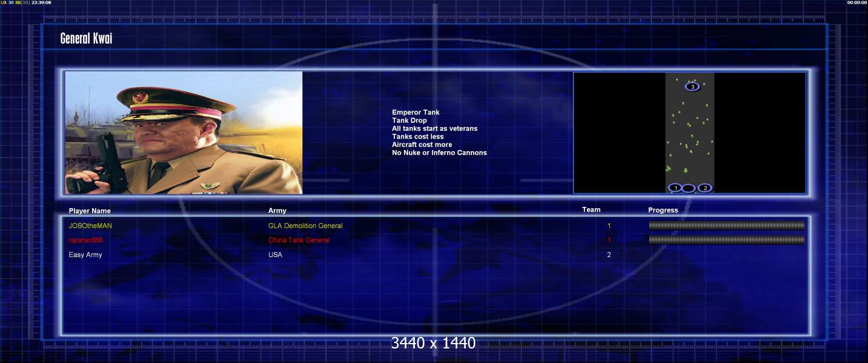Select player name JOSOtheMAN
The height and width of the screenshot is (363, 868).
tap(90, 226)
